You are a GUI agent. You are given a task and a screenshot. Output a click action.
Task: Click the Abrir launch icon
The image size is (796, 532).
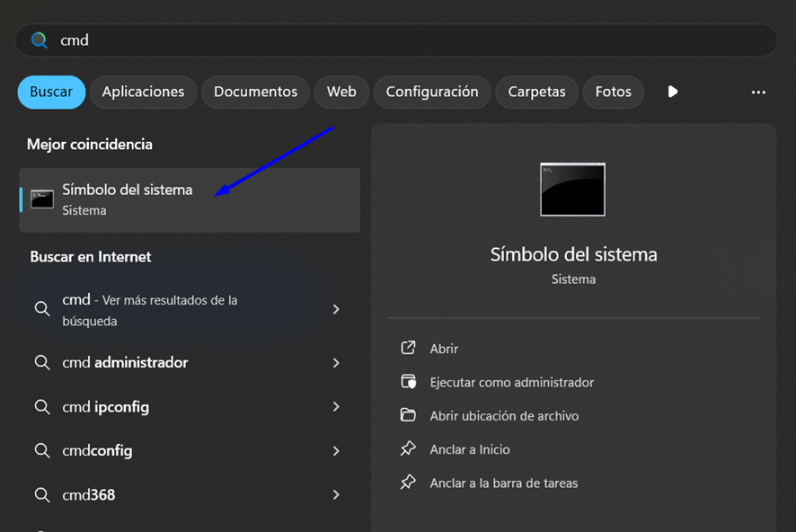coord(409,349)
